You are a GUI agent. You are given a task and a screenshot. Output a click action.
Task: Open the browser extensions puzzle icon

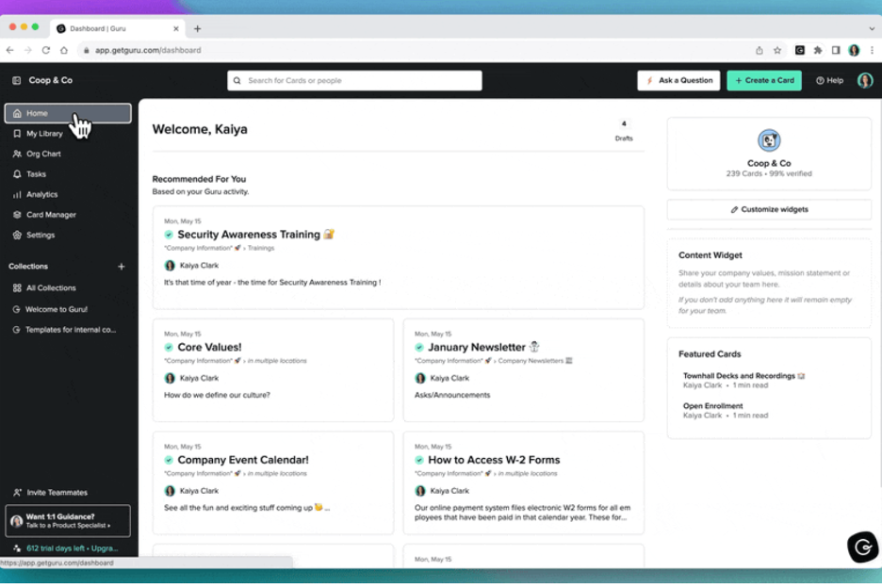tap(818, 50)
